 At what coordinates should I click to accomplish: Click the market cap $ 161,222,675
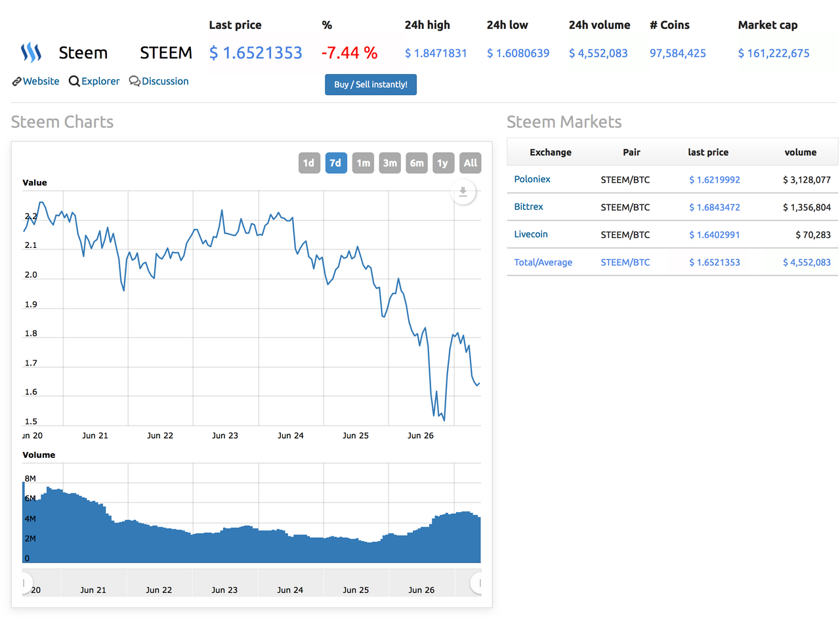pos(774,53)
